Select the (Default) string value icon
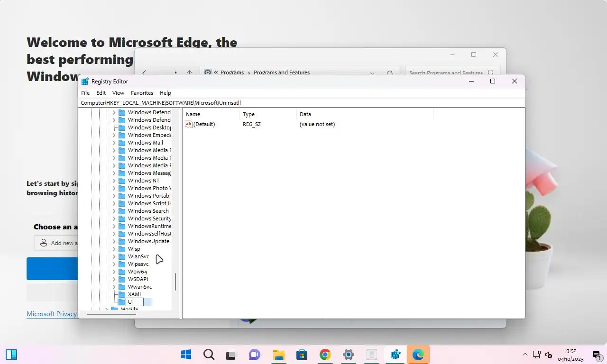This screenshot has height=364, width=607. coord(188,124)
